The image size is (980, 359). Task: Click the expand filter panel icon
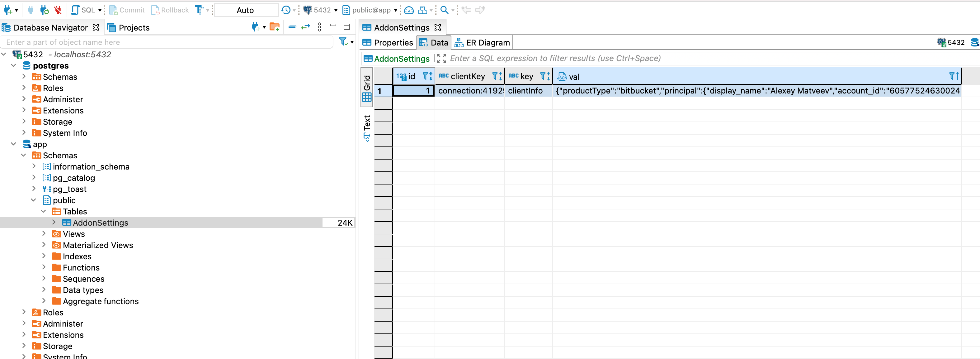point(441,58)
